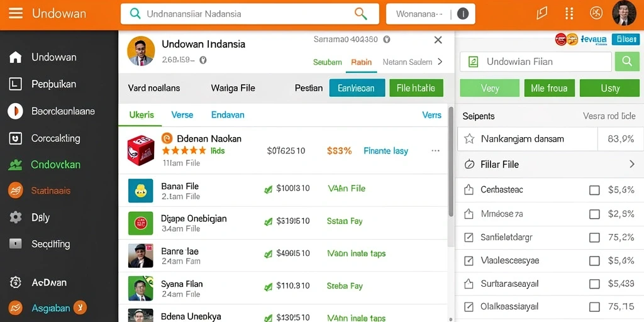Click the Vepy button in right panel
644x322 pixels.
[490, 88]
